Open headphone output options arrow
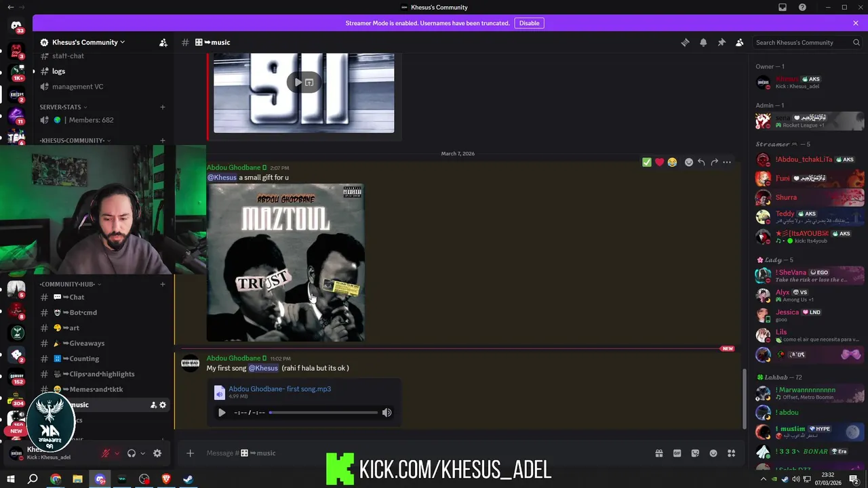This screenshot has height=488, width=868. pos(142,453)
